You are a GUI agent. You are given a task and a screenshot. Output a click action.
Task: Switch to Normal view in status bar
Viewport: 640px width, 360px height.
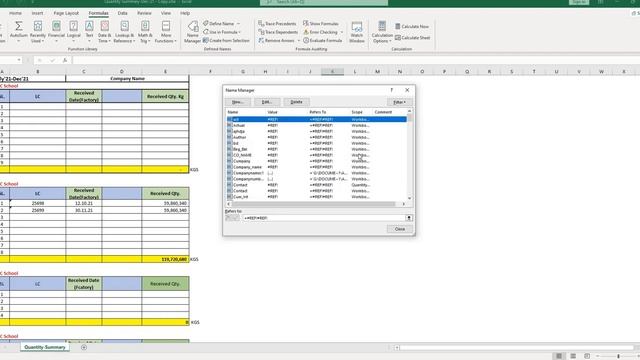coord(559,356)
